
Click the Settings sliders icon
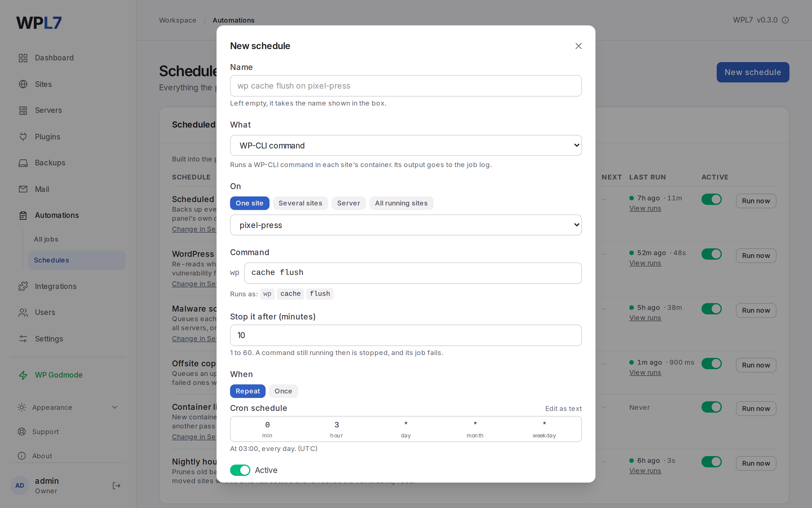[23, 339]
